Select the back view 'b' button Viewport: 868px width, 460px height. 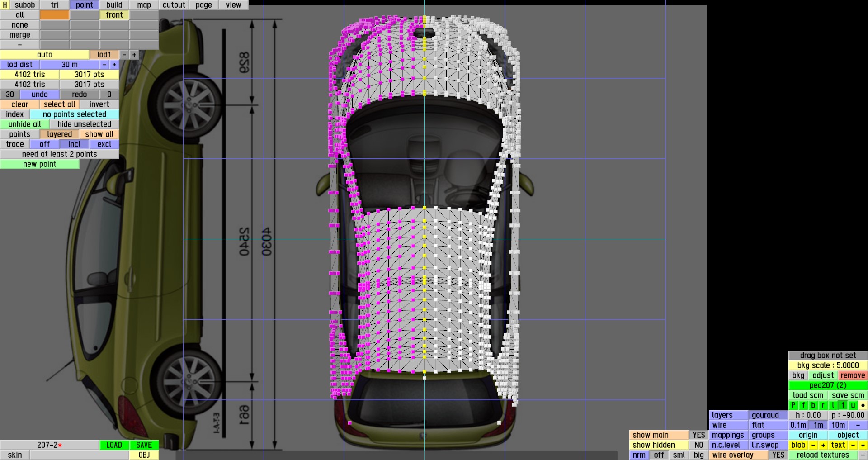tap(813, 405)
